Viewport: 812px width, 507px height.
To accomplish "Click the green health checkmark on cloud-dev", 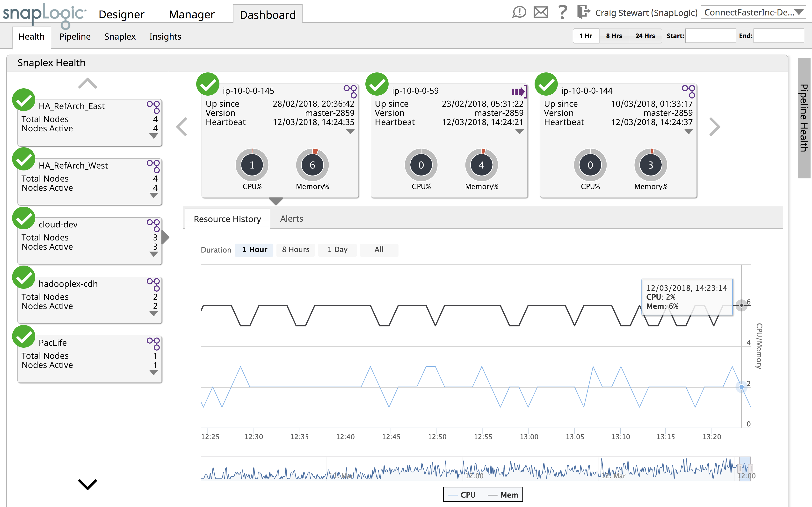I will (x=23, y=218).
